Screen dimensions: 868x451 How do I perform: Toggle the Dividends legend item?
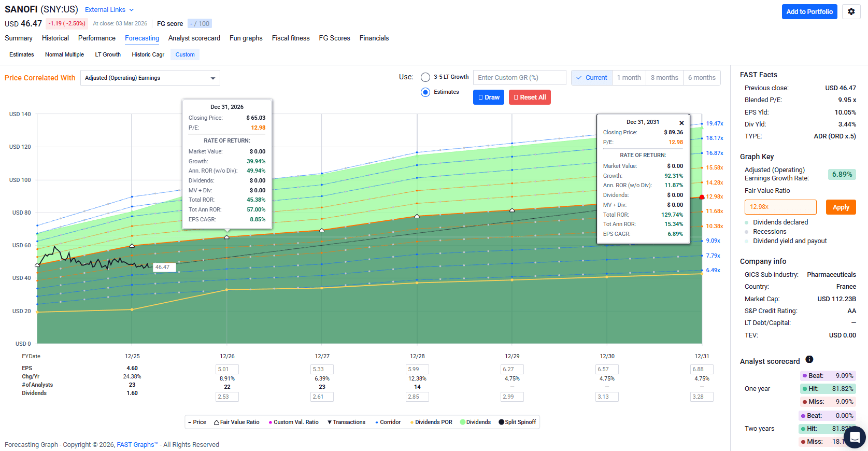pyautogui.click(x=475, y=422)
